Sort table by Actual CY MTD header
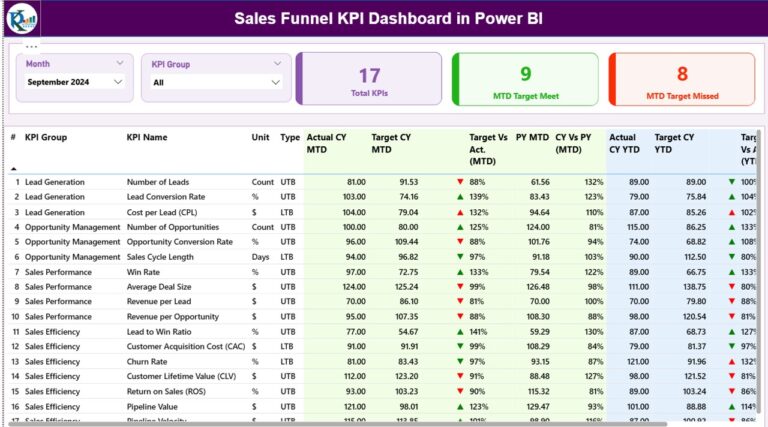The width and height of the screenshot is (768, 427). (x=326, y=143)
